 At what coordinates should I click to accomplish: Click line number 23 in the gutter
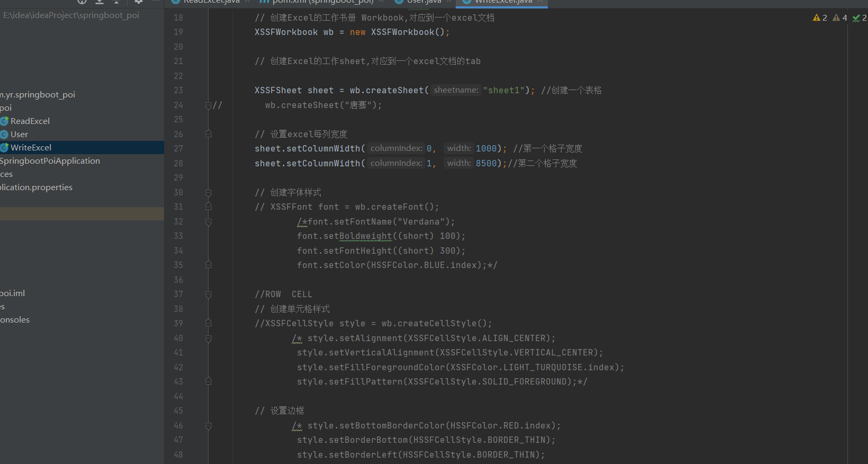pyautogui.click(x=178, y=91)
